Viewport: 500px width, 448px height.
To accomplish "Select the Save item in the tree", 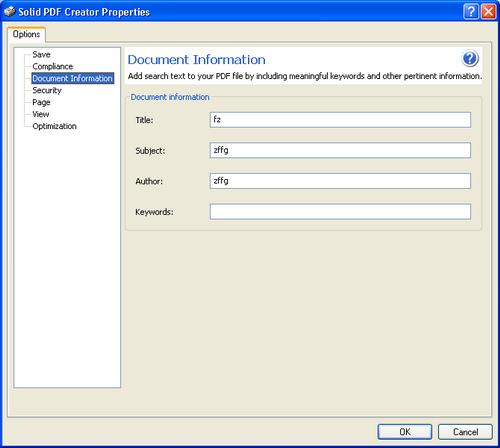I will [41, 54].
